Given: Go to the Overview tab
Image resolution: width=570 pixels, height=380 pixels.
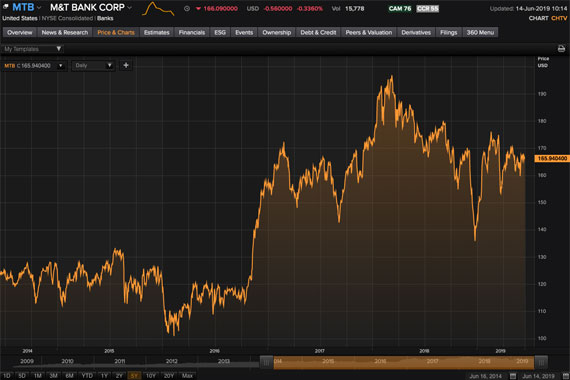Looking at the screenshot, I should [20, 32].
